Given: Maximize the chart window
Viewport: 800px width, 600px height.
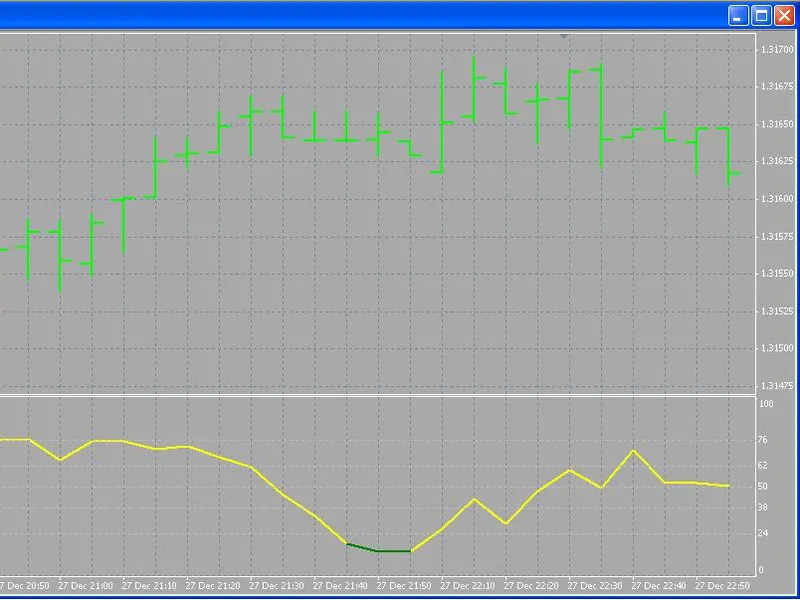Looking at the screenshot, I should click(761, 16).
